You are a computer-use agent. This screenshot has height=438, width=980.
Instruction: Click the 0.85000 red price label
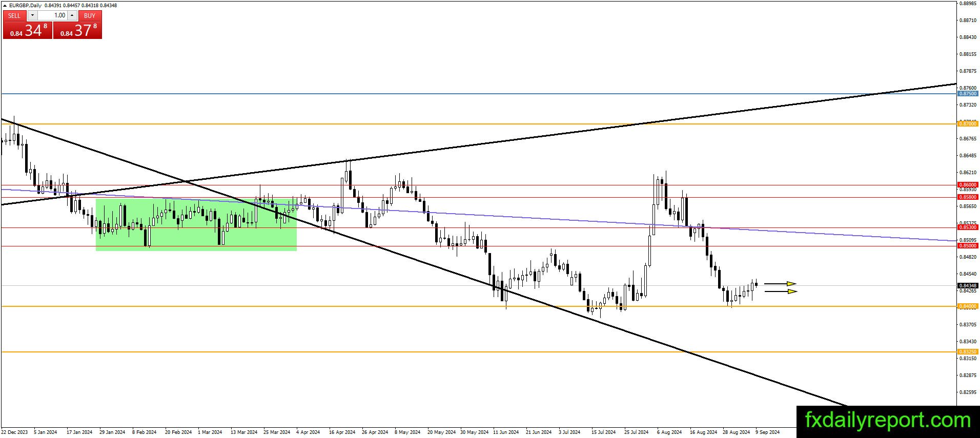click(x=968, y=245)
